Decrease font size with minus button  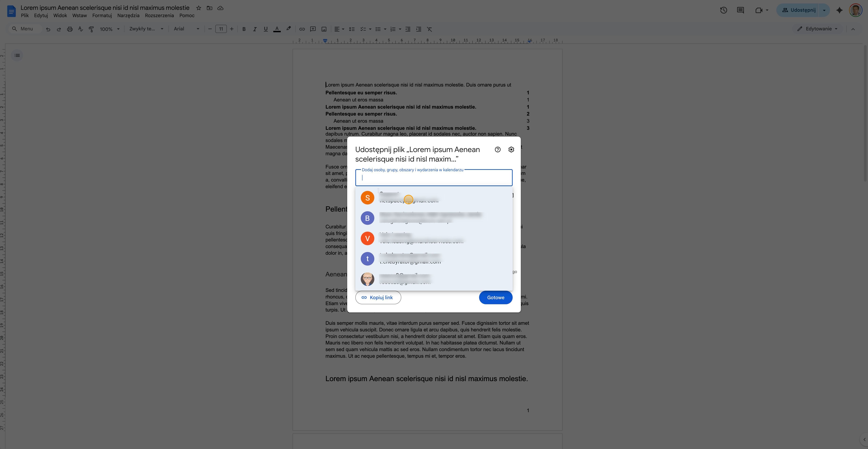tap(210, 29)
